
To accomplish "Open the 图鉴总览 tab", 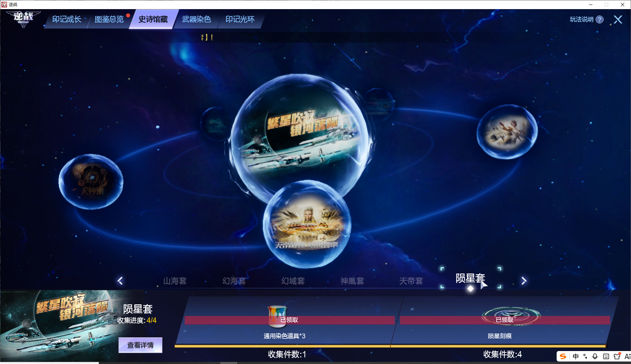I will (109, 19).
